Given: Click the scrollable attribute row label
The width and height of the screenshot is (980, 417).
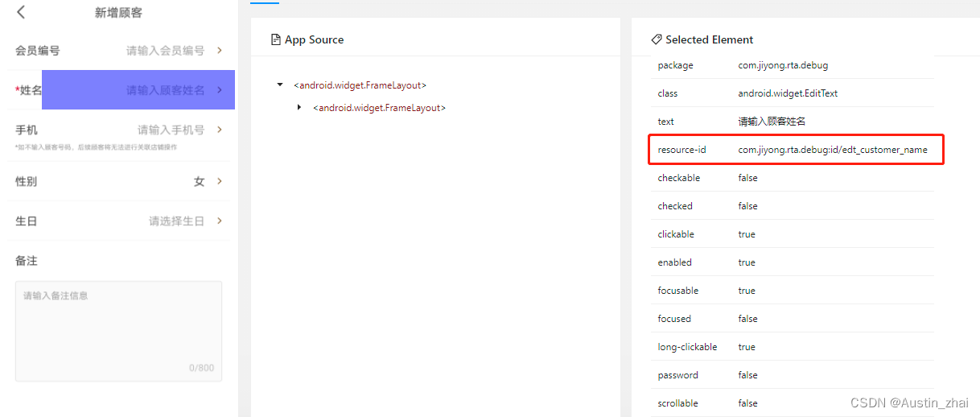Looking at the screenshot, I should 677,403.
